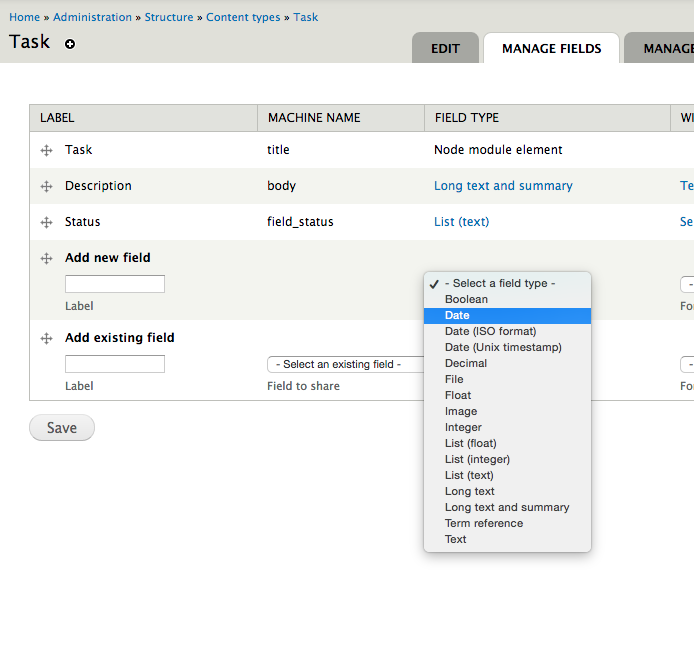Click the Save button
This screenshot has height=664, width=694.
tap(62, 428)
